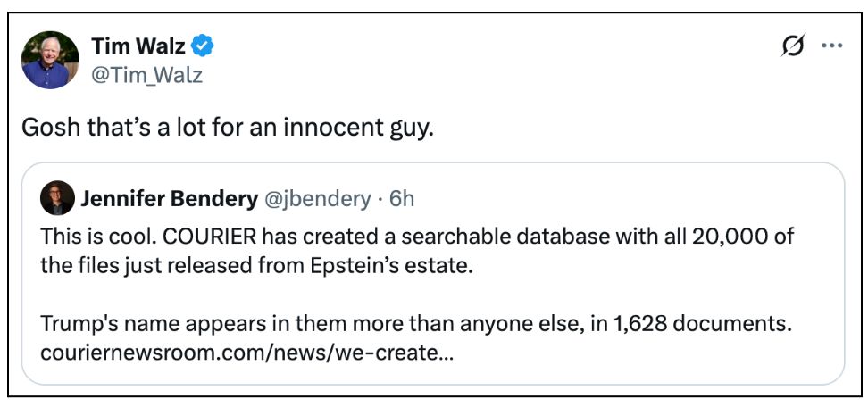Open the 6h timestamp of quoted tweet
868x407 pixels.
(402, 198)
